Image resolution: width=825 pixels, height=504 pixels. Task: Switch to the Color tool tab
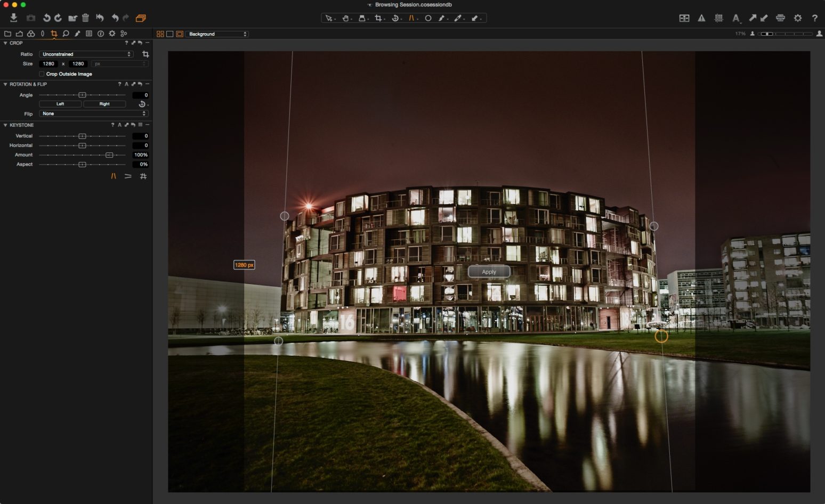click(30, 33)
